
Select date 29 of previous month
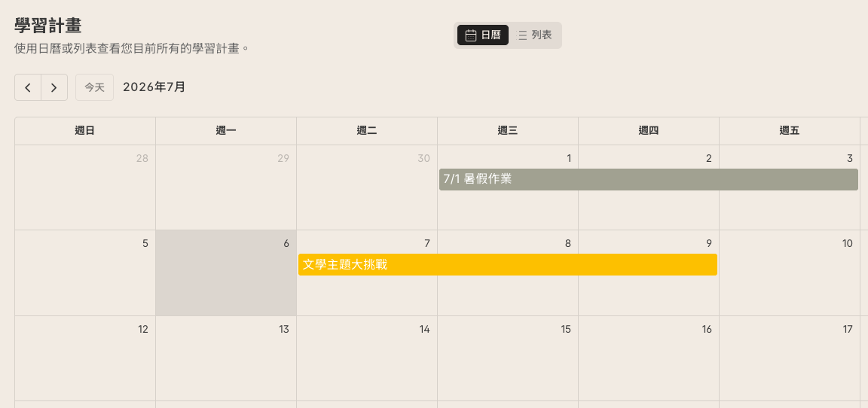(x=283, y=159)
